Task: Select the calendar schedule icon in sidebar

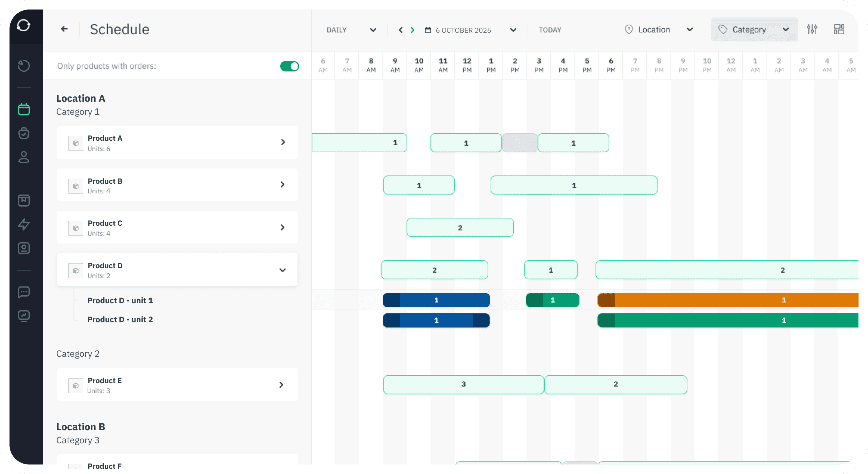Action: (24, 109)
